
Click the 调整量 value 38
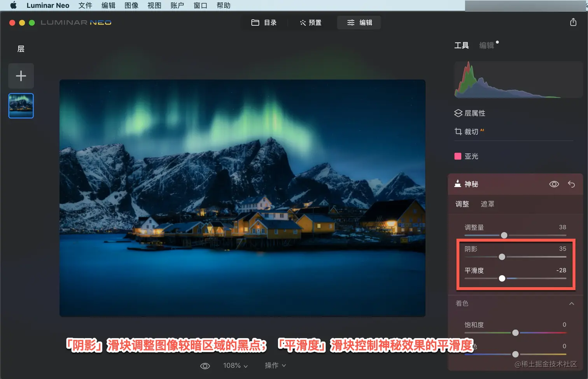click(x=562, y=227)
